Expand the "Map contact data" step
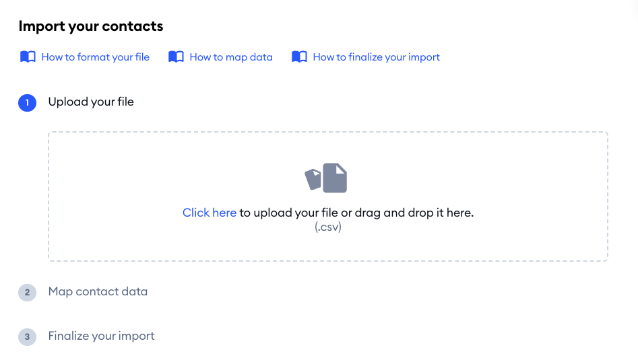 [98, 292]
